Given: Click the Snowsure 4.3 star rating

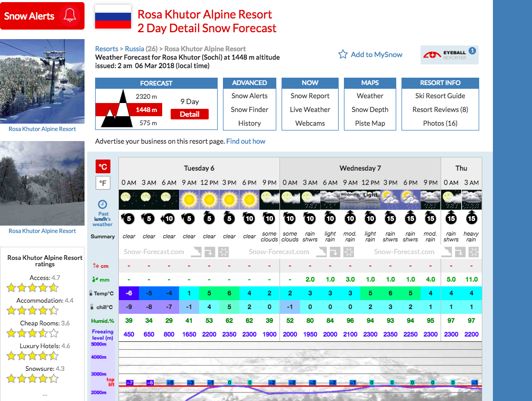Looking at the screenshot, I should pos(33,378).
